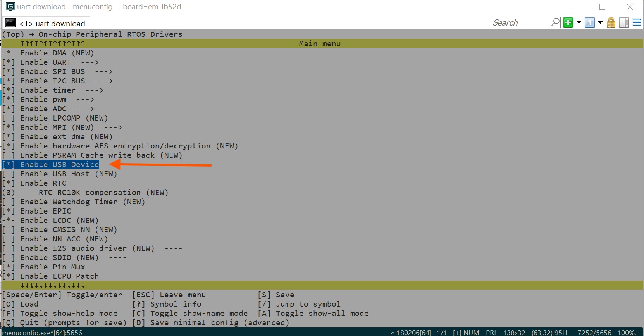Toggle the Enable LPCOMP checkbox
The image size is (644, 336).
coord(8,118)
